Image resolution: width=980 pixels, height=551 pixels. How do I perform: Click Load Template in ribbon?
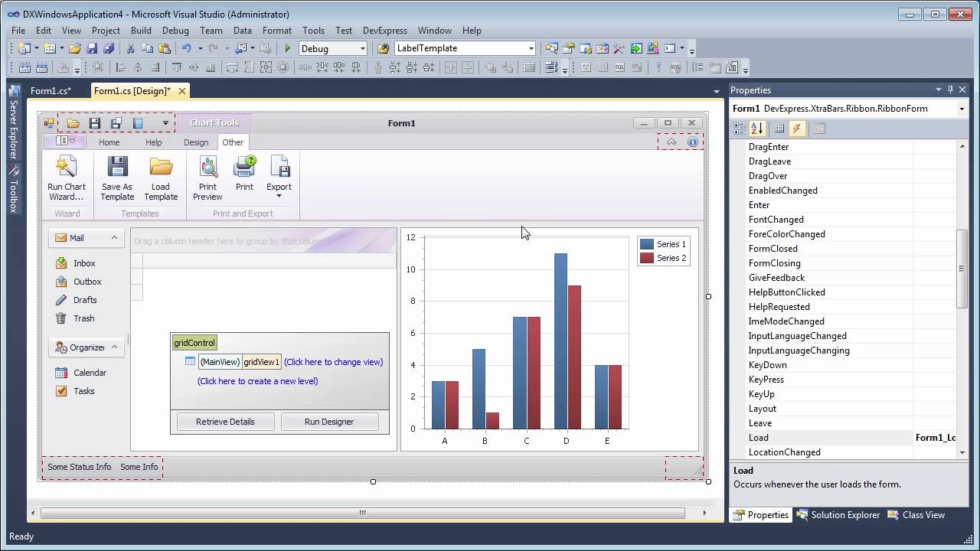click(161, 179)
